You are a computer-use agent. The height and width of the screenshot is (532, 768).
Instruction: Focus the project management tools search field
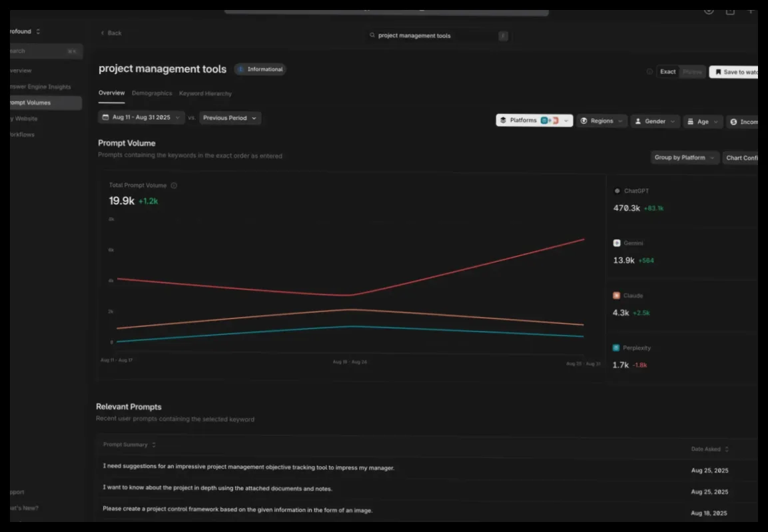point(438,36)
